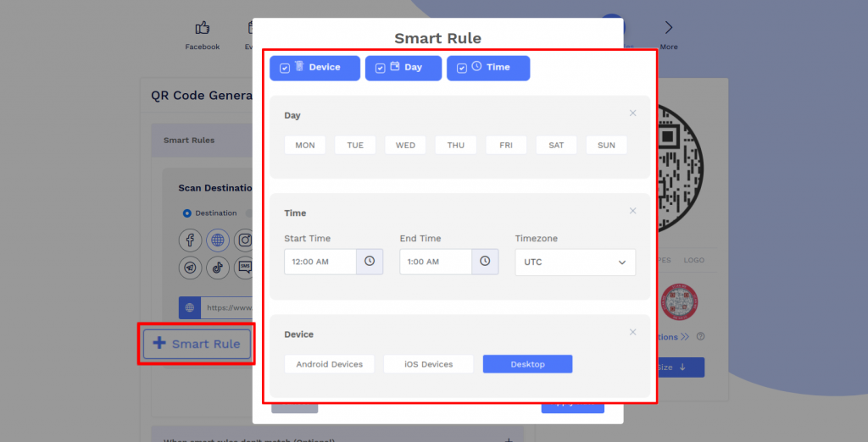
Task: Switch to the LOGO tab
Action: [693, 260]
